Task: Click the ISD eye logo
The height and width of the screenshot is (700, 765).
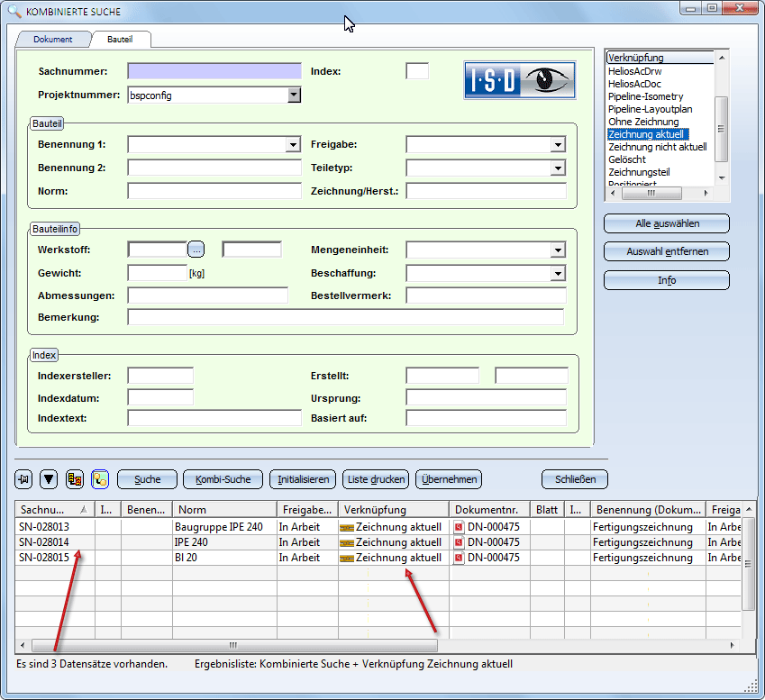Action: [518, 80]
